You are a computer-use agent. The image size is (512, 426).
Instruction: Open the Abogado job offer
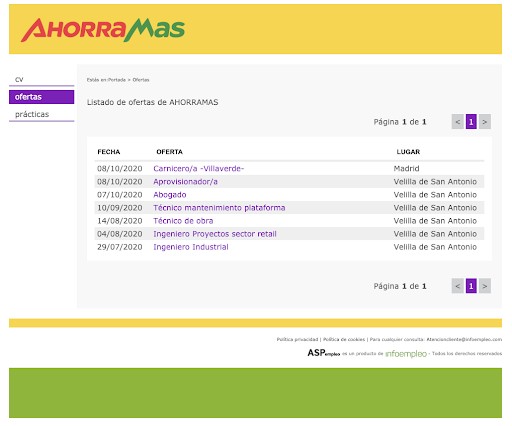[170, 195]
